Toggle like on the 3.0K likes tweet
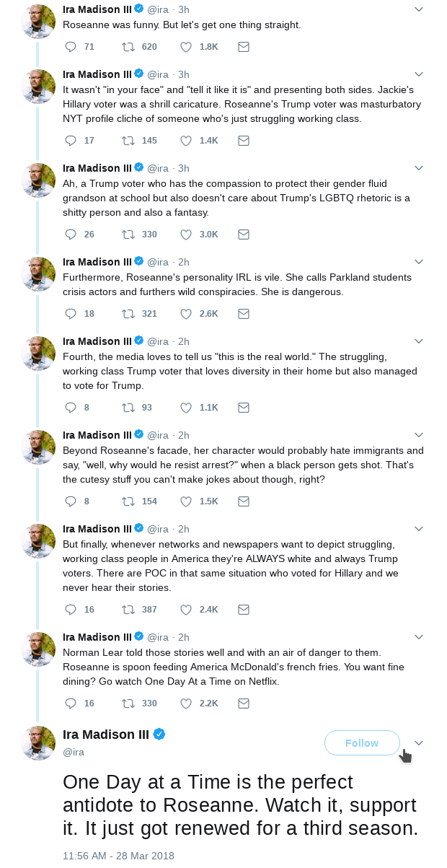This screenshot has height=868, width=447. [186, 234]
